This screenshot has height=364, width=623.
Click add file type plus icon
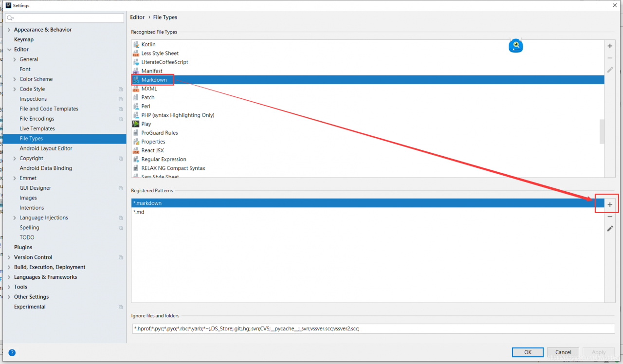click(610, 46)
